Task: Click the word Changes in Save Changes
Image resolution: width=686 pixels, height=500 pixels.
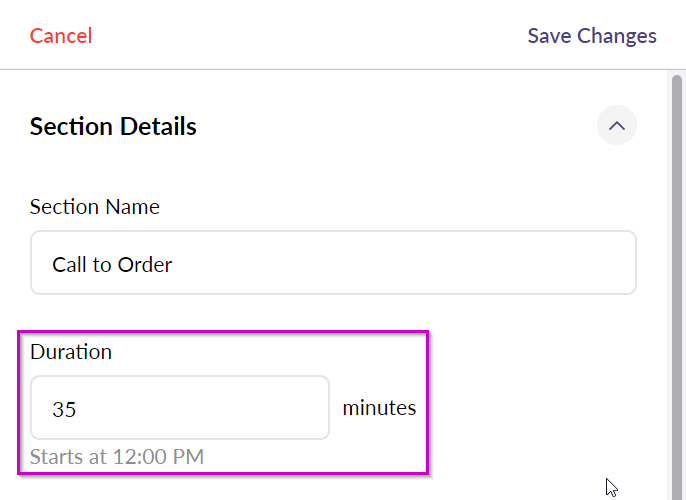Action: [617, 36]
